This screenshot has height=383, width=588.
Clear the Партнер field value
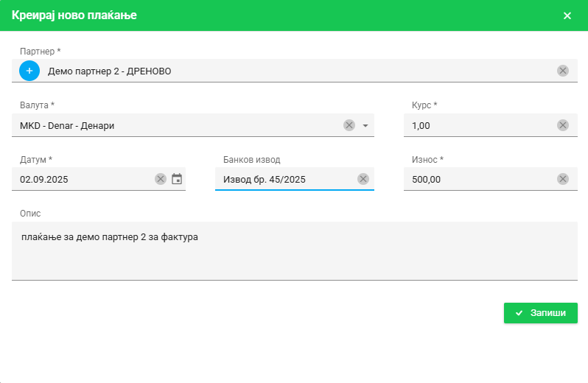[x=563, y=71]
